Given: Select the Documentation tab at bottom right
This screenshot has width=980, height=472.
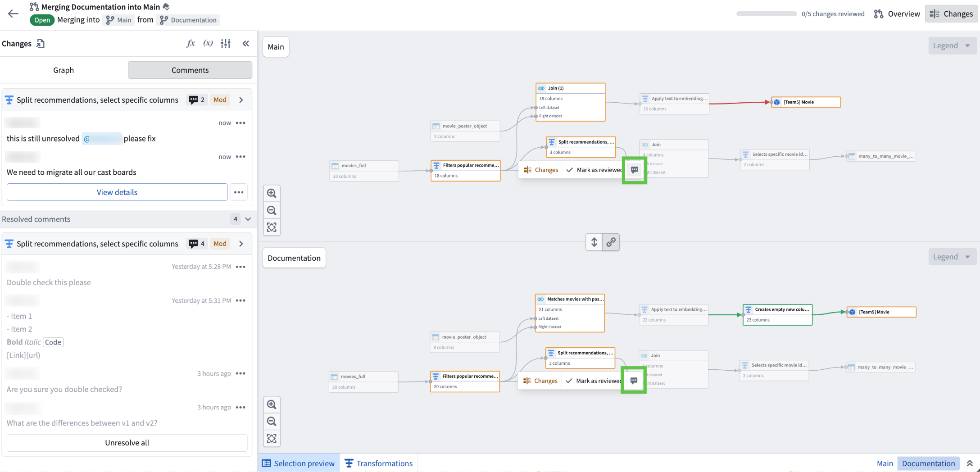Looking at the screenshot, I should tap(928, 463).
